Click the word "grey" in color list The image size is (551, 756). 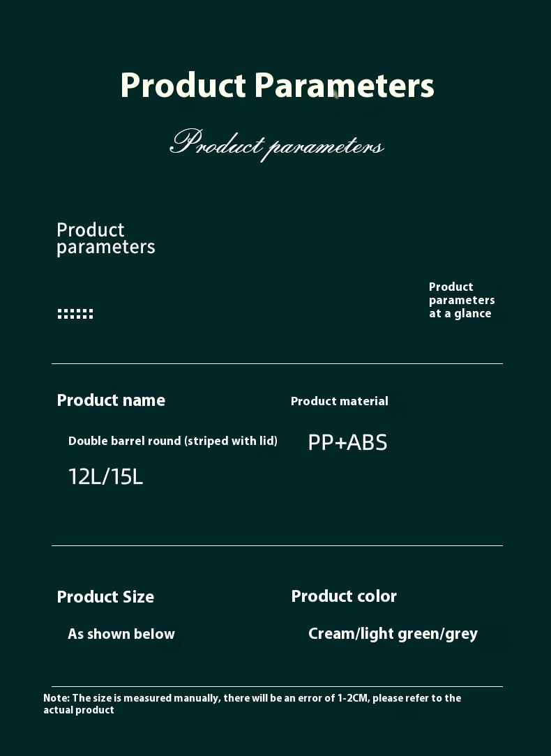[x=462, y=634]
